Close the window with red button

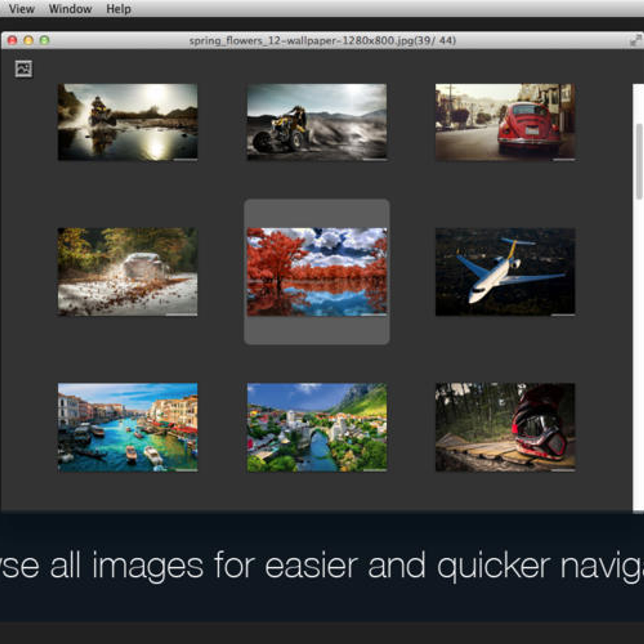point(12,40)
